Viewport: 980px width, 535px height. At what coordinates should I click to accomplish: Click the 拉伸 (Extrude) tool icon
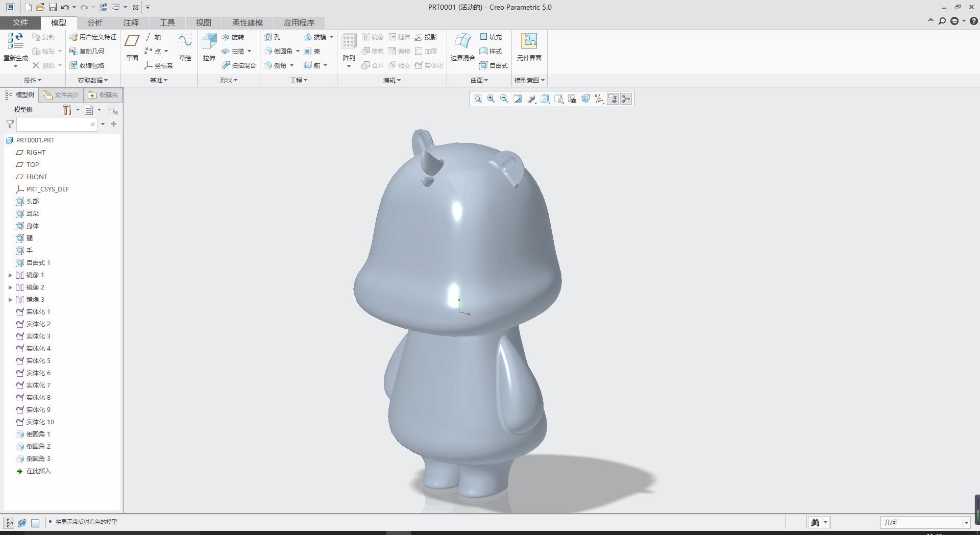point(209,42)
